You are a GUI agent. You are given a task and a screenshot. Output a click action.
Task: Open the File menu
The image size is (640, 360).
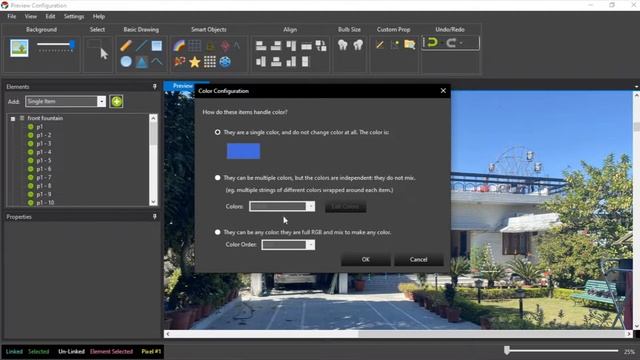pos(11,16)
